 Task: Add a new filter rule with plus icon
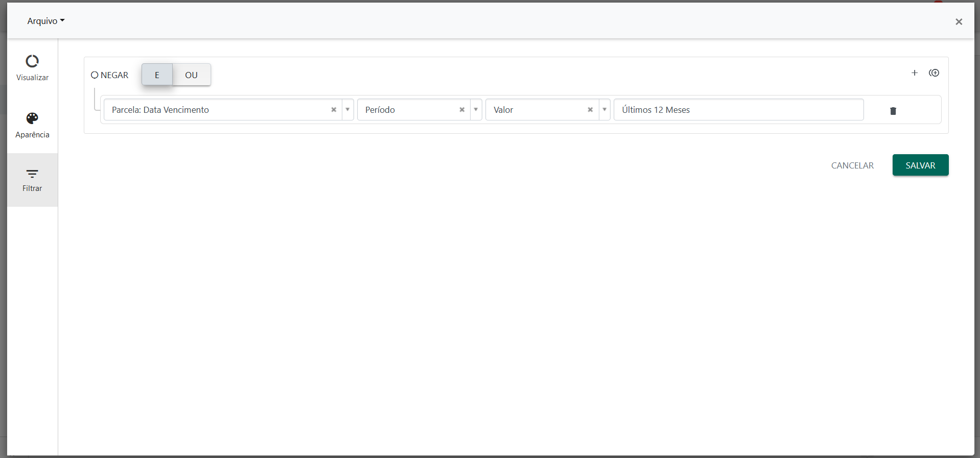[915, 73]
